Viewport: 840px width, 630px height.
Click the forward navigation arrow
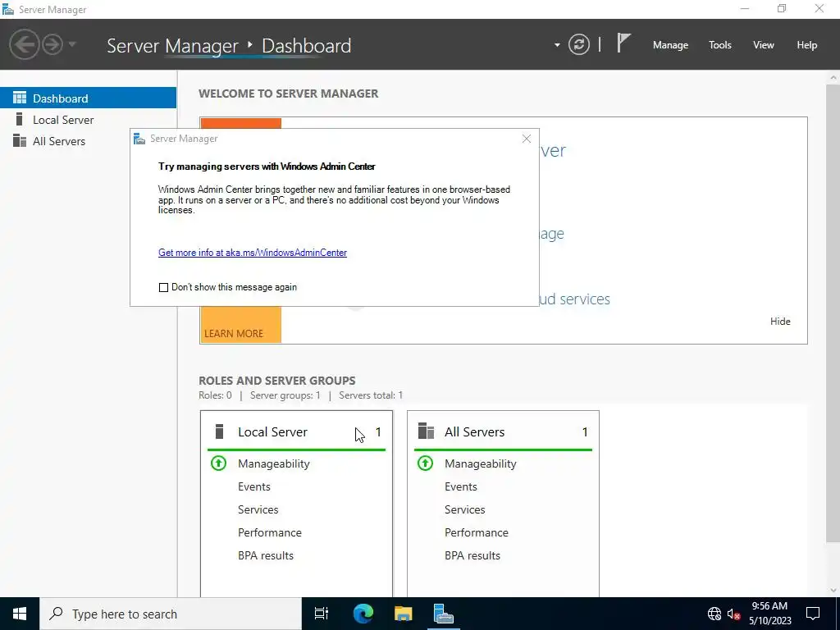tap(52, 44)
